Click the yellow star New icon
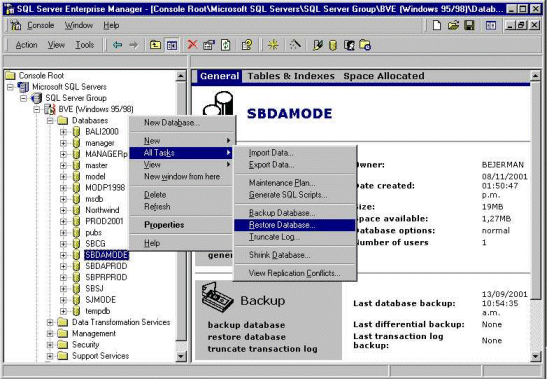This screenshot has height=379, width=547. tap(273, 45)
